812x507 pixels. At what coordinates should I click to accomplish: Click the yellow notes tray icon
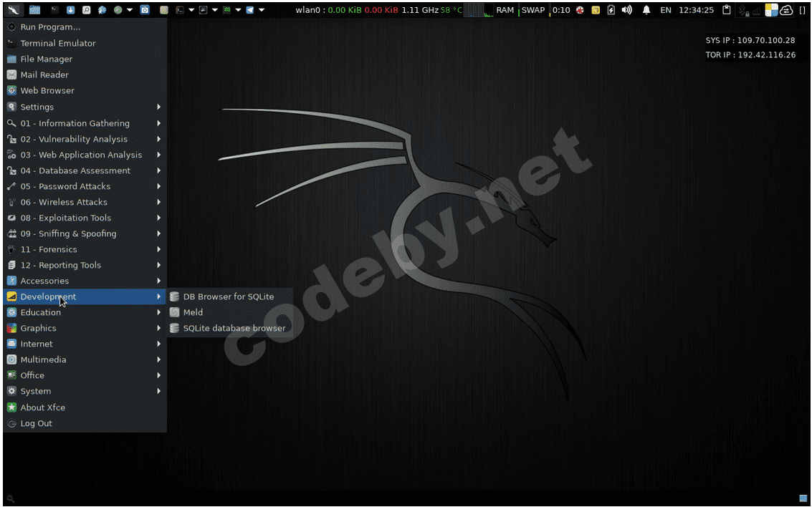596,10
